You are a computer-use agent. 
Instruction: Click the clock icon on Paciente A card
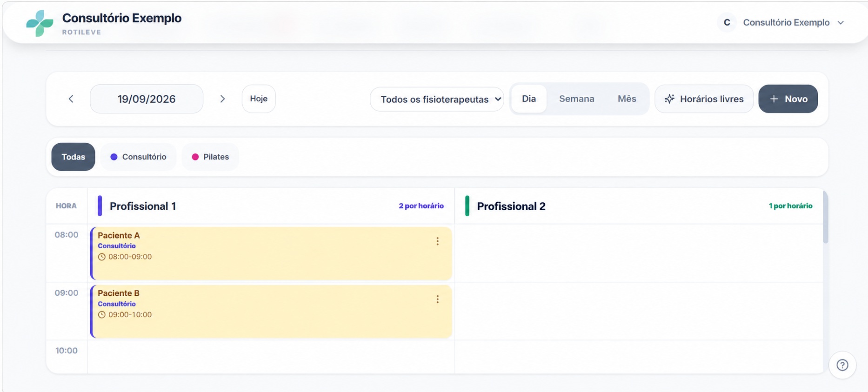pos(101,257)
